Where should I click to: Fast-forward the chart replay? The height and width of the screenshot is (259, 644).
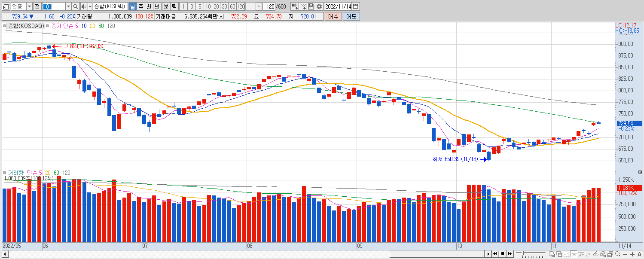(x=510, y=254)
